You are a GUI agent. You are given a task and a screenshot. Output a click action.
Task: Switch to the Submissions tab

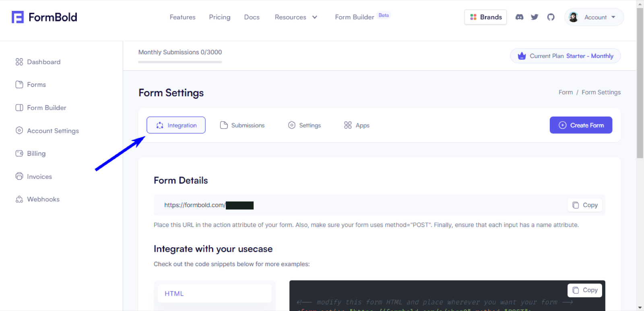242,125
